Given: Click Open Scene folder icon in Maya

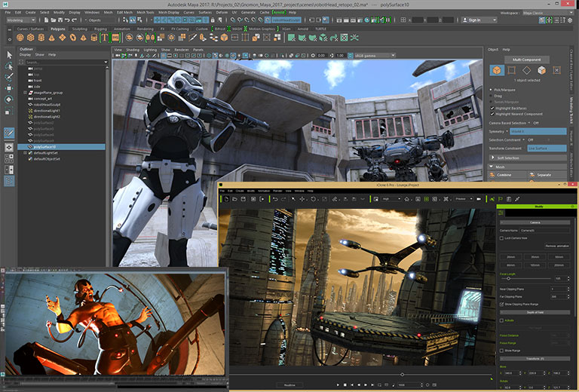Looking at the screenshot, I should tap(54, 20).
